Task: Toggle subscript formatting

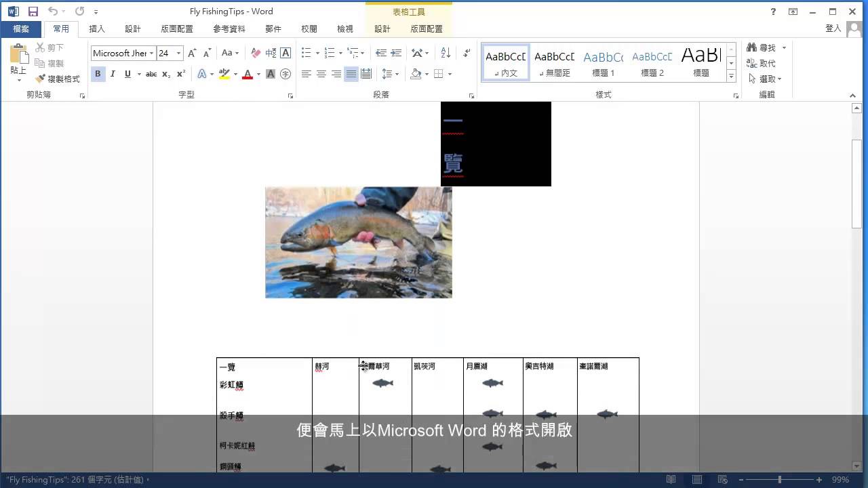Action: point(166,74)
